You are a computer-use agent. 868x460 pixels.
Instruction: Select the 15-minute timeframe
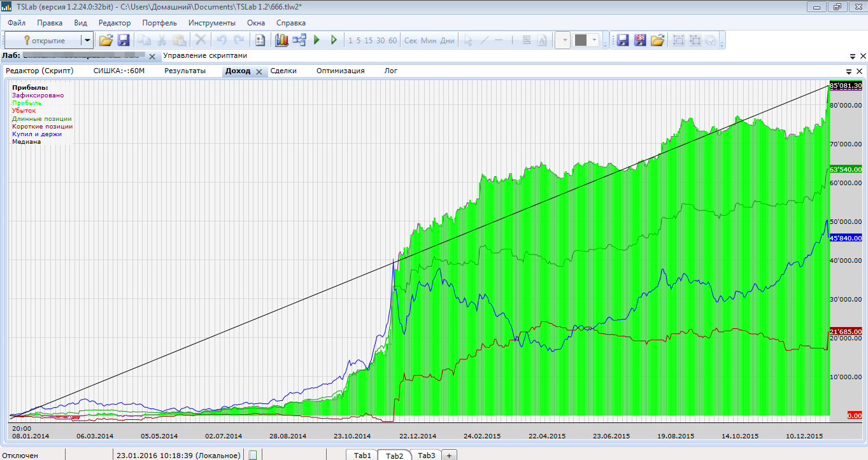point(369,40)
